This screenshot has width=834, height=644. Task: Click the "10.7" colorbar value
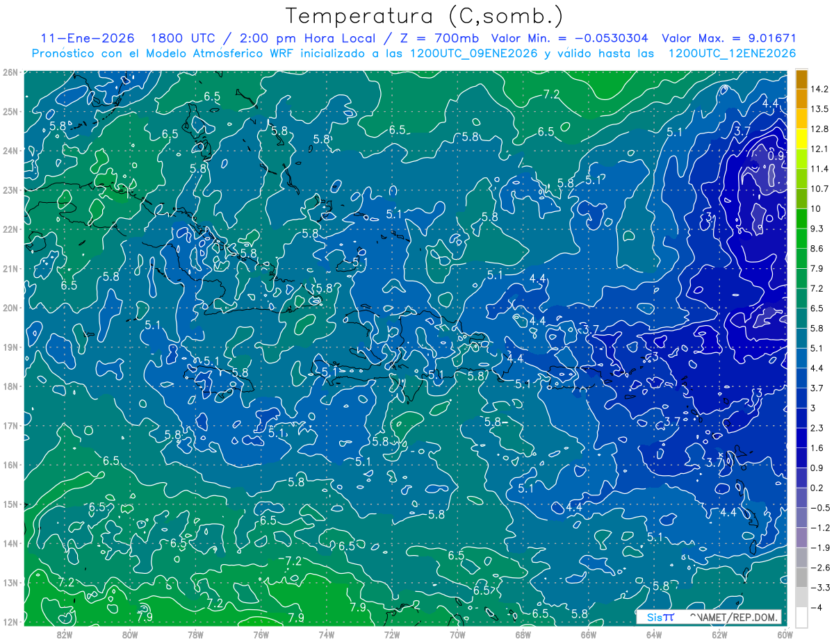(x=819, y=189)
